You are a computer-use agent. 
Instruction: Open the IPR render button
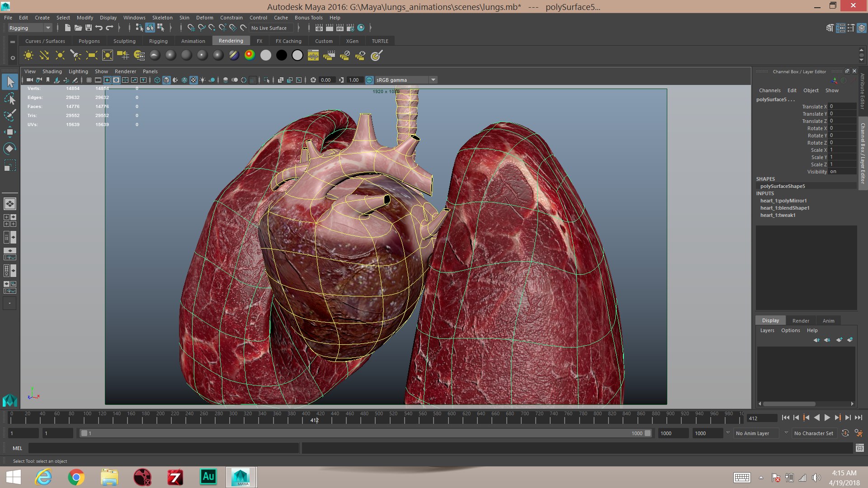click(340, 28)
